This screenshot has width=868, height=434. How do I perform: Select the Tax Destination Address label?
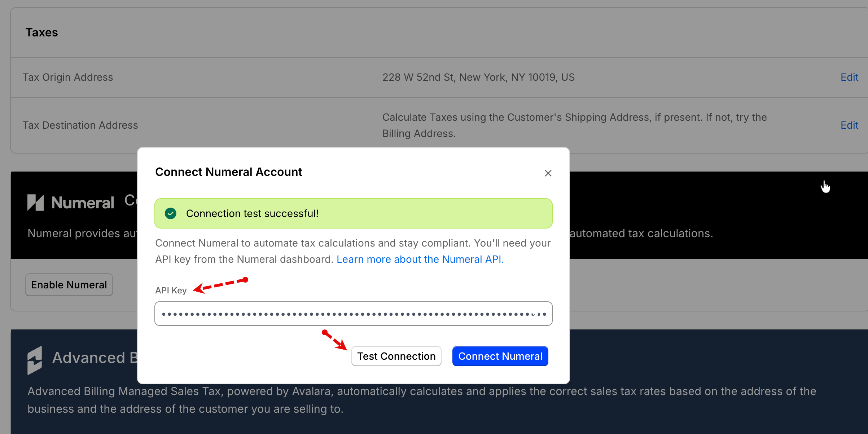click(x=80, y=125)
